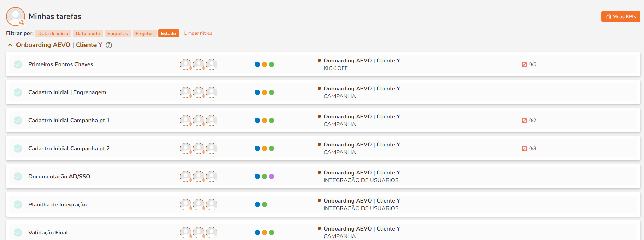Check off Documentação AD/SSO task
Screen dimensions: 644x240
coord(18,177)
